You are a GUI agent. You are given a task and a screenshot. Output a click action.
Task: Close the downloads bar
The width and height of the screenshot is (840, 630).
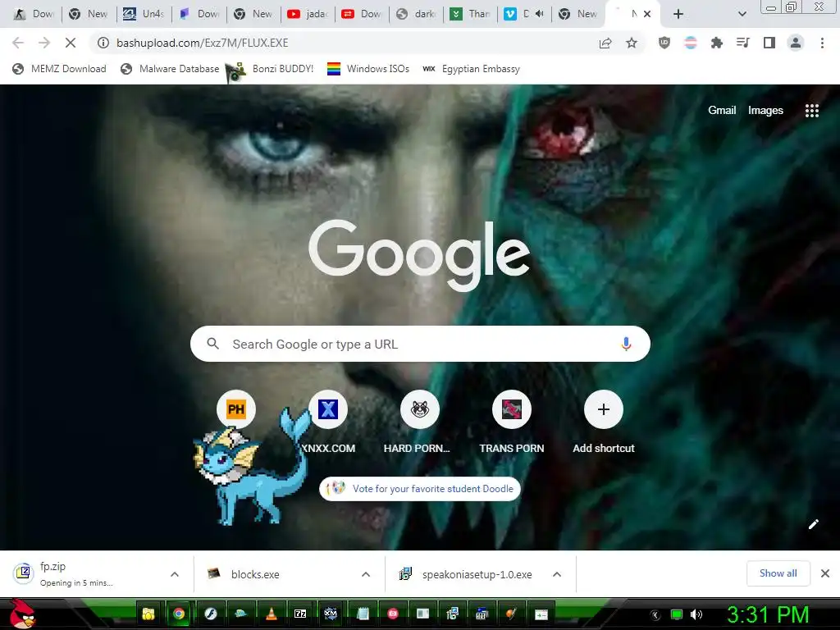[825, 573]
